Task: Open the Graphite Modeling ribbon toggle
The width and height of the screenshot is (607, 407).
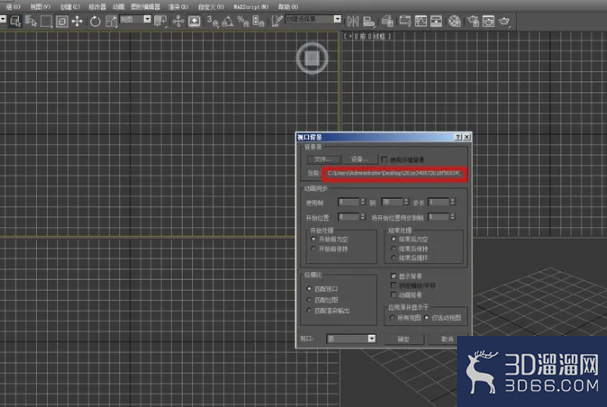Action: tap(405, 21)
